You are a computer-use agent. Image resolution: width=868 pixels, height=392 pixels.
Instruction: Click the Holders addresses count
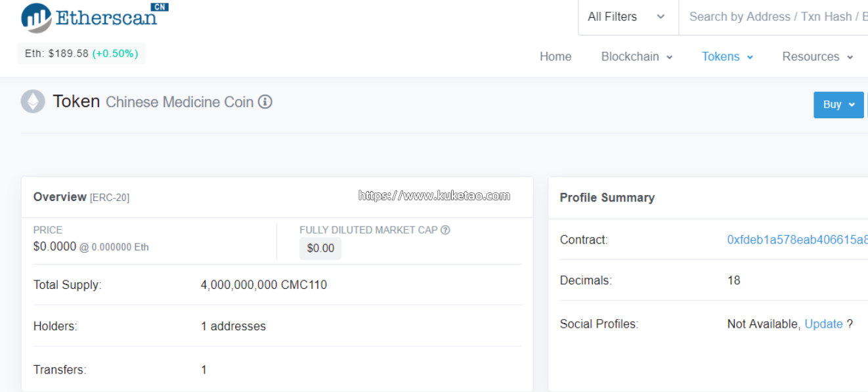click(x=233, y=326)
